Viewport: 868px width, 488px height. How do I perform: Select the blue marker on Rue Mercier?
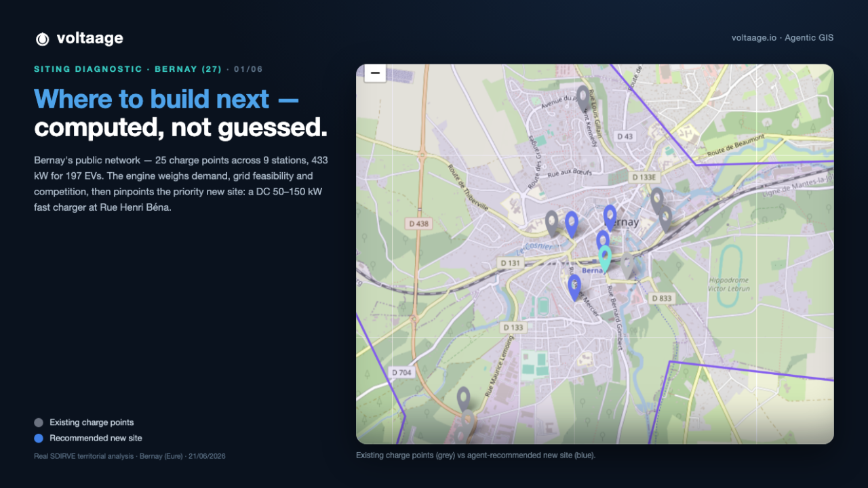pyautogui.click(x=574, y=287)
